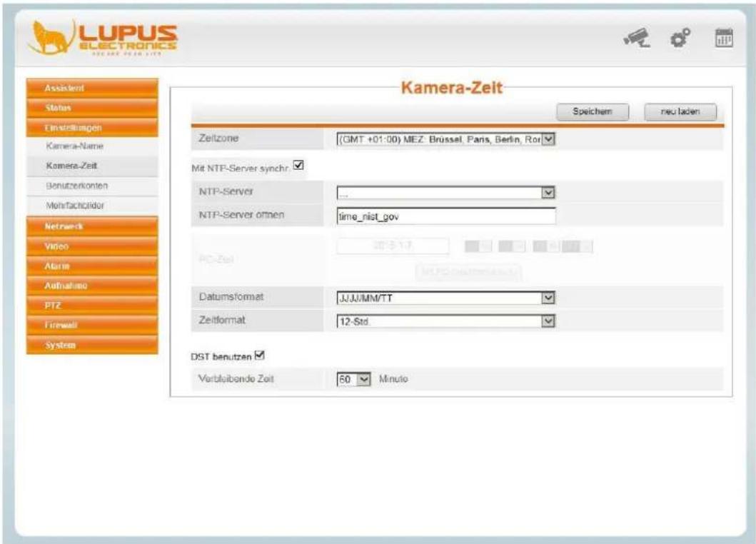Open the calendar recordings icon

724,38
